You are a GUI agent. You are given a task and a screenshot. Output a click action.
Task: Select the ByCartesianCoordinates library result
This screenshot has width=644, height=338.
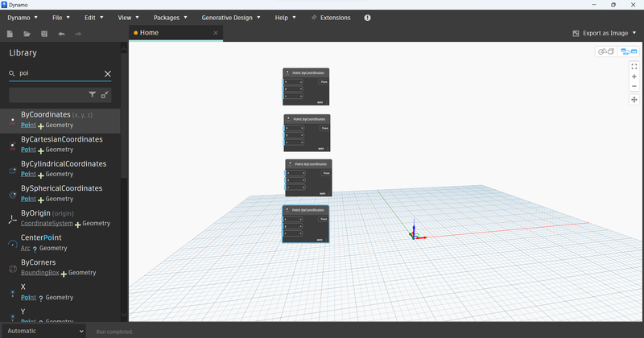[60, 146]
